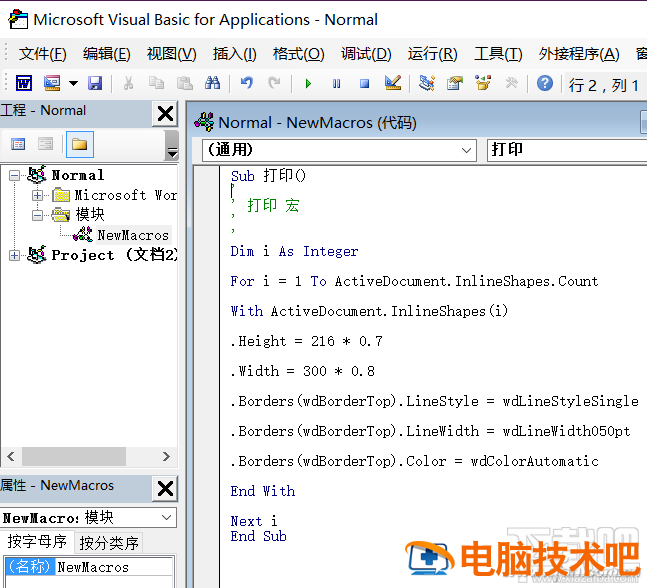Run the macro with the green play icon
This screenshot has height=588, width=647.
[x=308, y=84]
